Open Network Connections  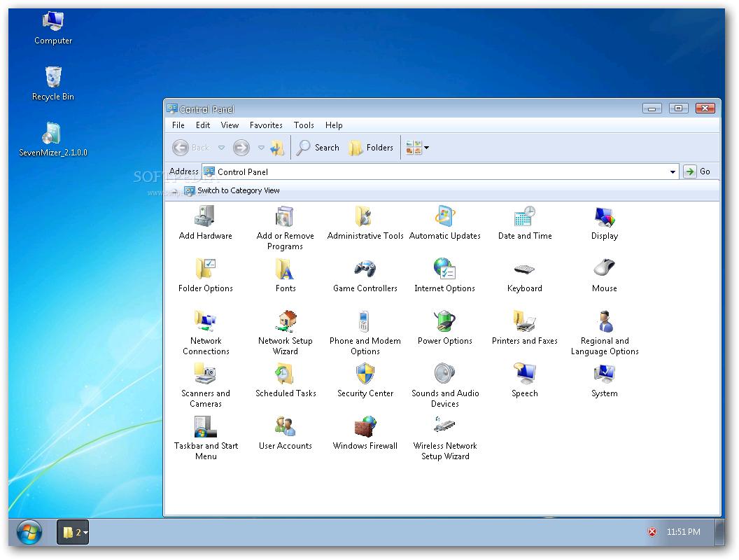tap(206, 332)
